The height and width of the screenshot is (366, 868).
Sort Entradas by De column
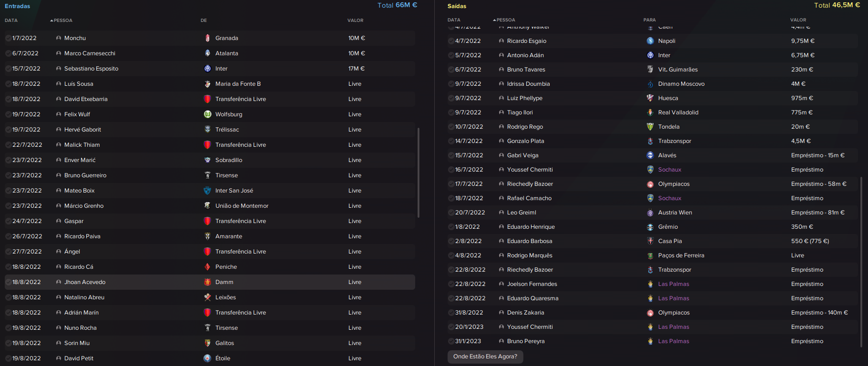point(204,20)
